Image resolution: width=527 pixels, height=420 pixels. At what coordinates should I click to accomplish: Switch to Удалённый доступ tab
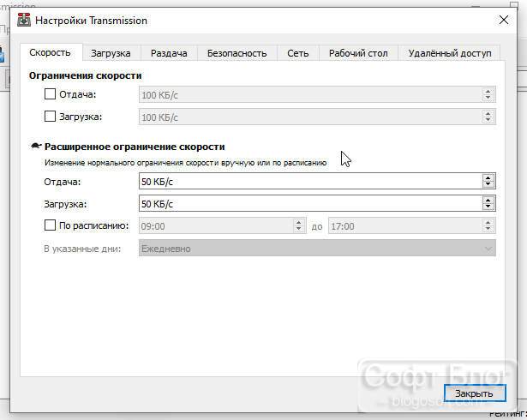point(449,53)
